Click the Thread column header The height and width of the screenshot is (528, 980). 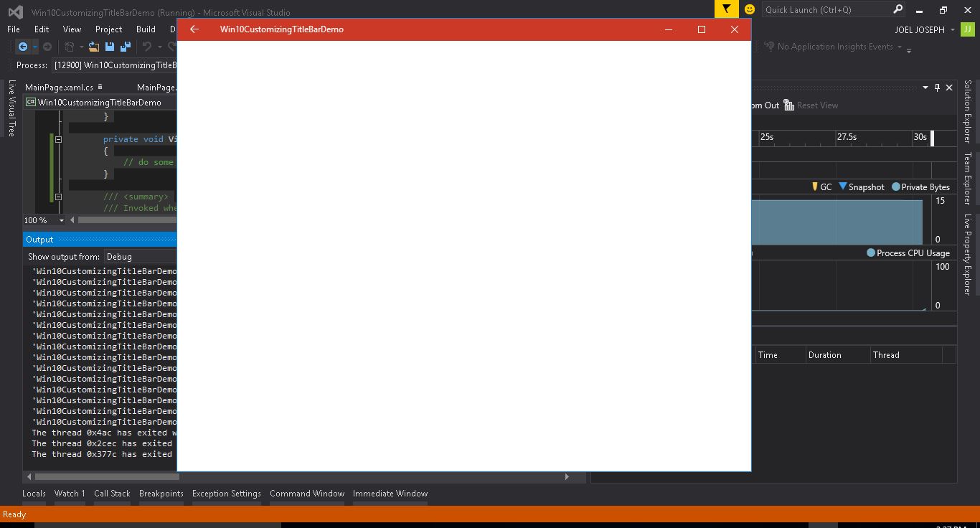tap(905, 355)
